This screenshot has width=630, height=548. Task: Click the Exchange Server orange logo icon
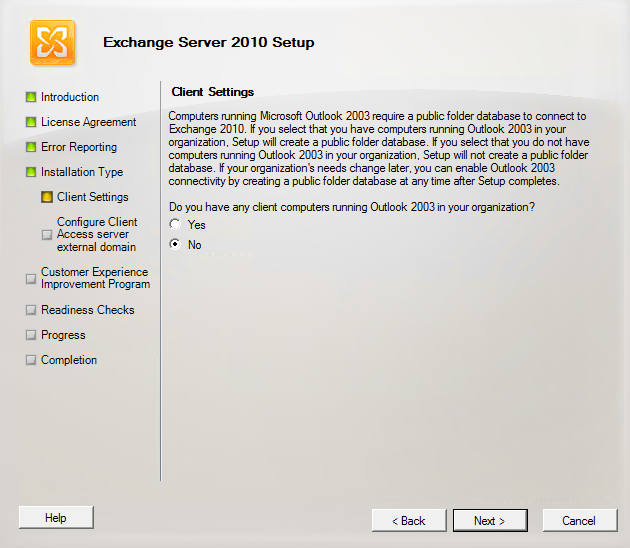point(52,43)
